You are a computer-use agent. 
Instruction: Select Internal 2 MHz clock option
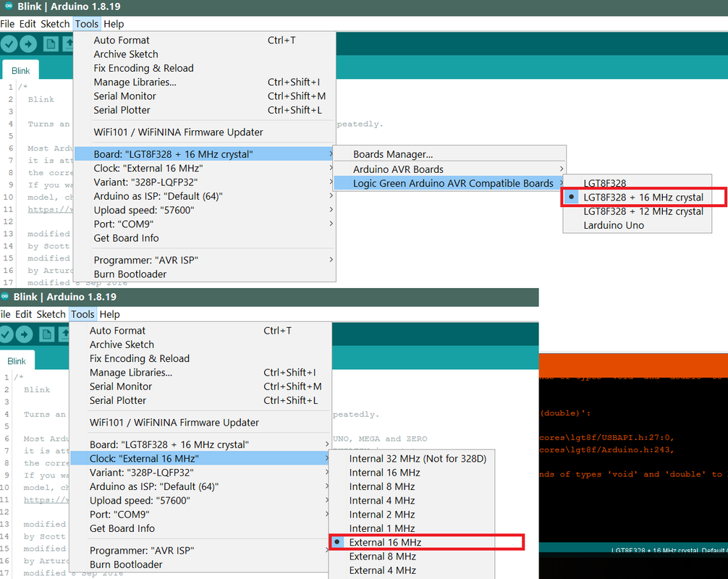click(412, 515)
